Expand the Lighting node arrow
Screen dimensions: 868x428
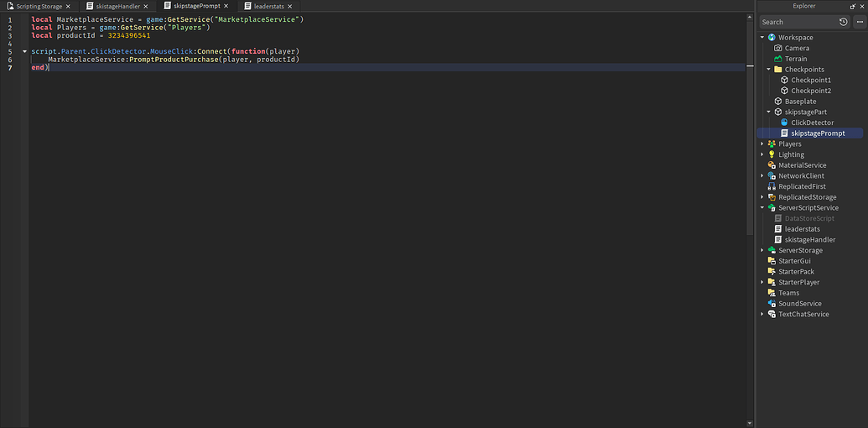tap(762, 154)
